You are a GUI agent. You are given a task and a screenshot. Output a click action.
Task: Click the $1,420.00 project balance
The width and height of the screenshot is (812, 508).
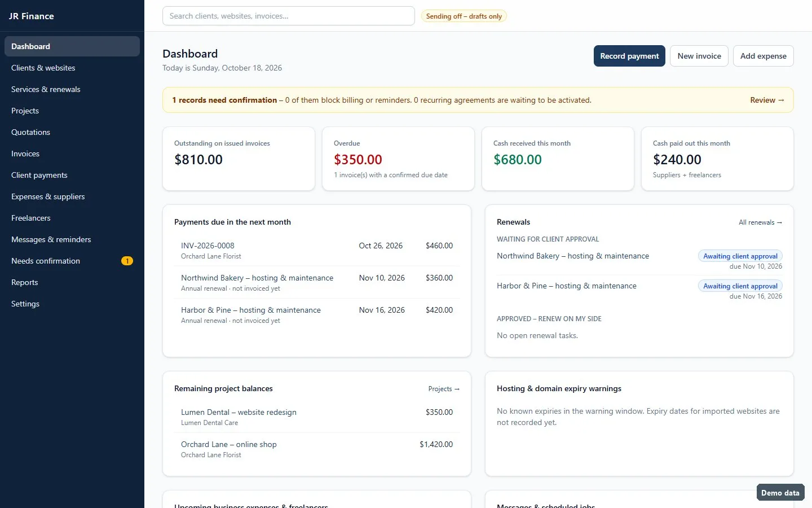[436, 444]
